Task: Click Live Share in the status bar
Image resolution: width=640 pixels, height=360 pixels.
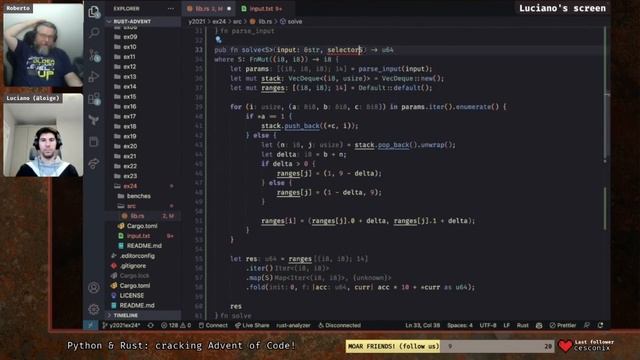Action: pos(252,325)
